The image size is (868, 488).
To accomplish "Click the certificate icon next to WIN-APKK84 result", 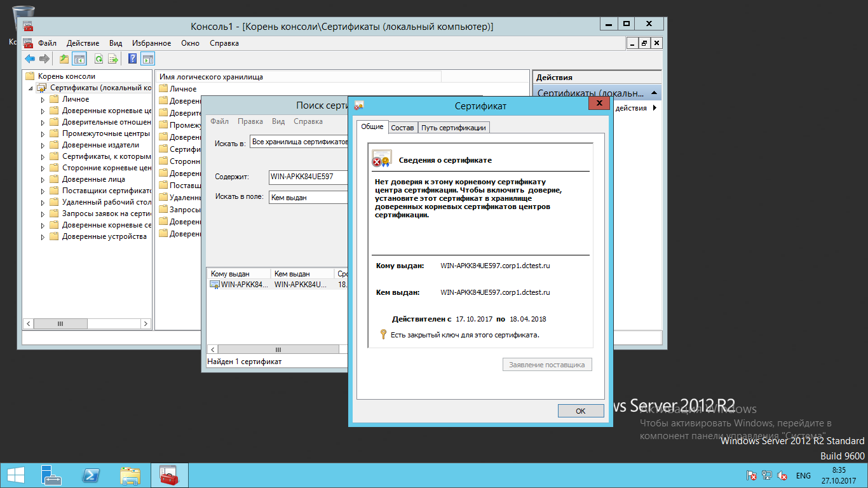I will 215,285.
